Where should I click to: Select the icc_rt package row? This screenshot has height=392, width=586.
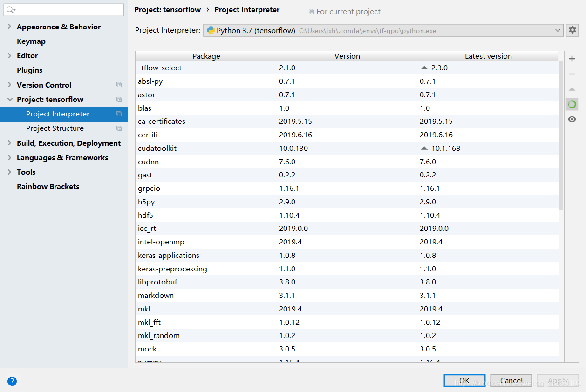(347, 229)
